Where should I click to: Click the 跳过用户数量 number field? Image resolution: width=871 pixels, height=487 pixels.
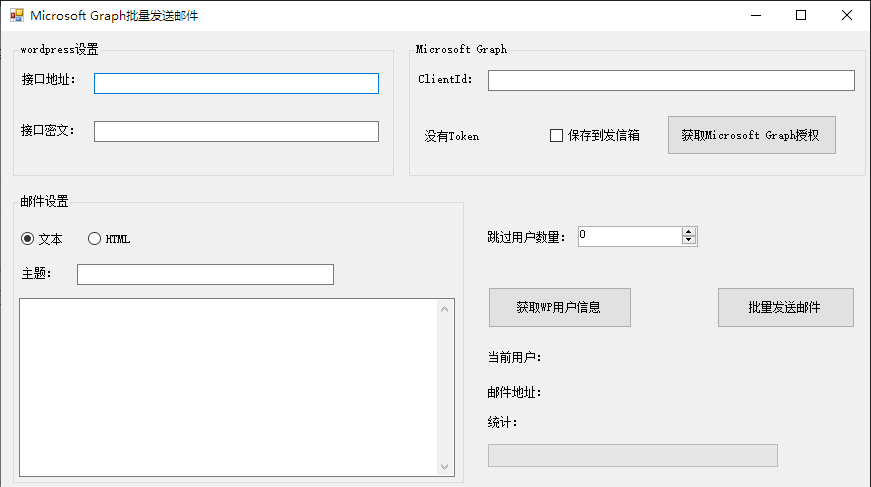[630, 237]
